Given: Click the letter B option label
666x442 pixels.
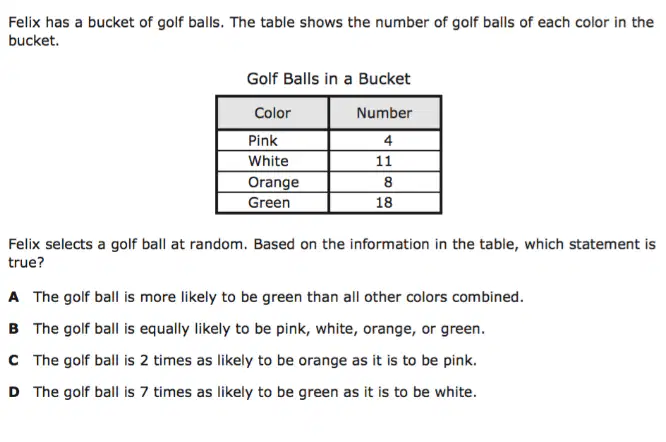Looking at the screenshot, I should (14, 329).
